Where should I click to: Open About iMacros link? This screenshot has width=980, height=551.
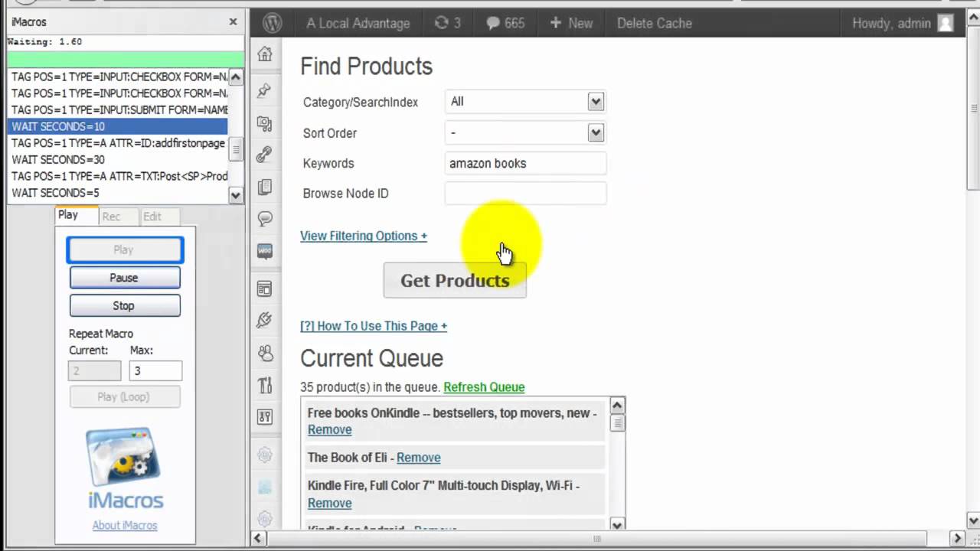[125, 525]
